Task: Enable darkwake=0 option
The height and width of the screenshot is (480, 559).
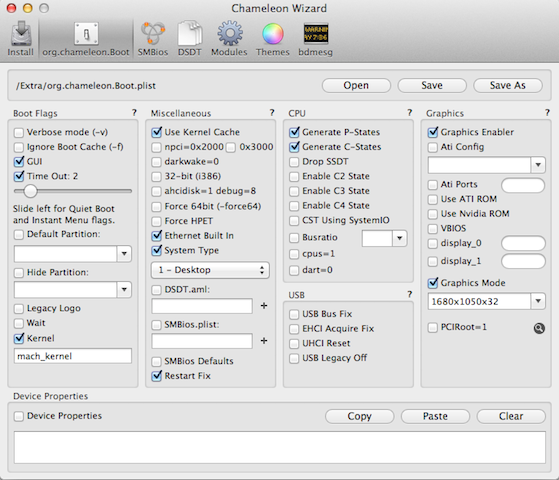Action: pos(157,162)
